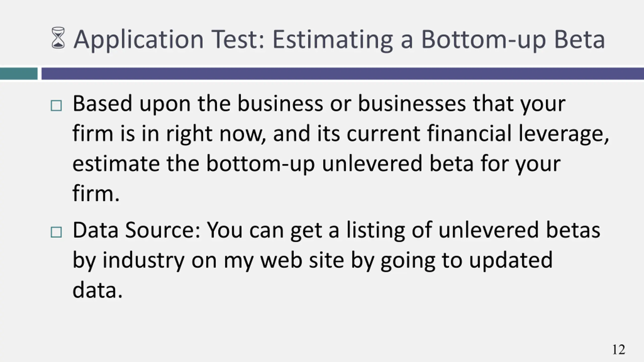Select the teal accent block on the divider
Screen dimensions: 644x362
click(19, 74)
